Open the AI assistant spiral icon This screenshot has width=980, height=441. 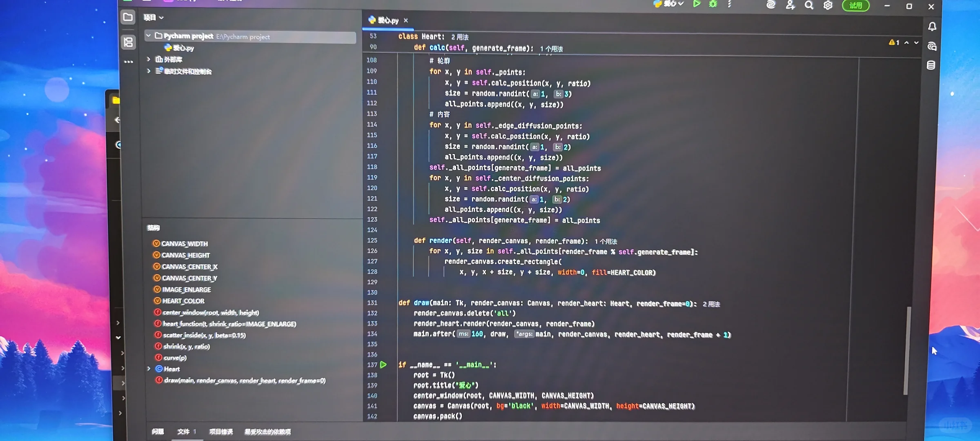pyautogui.click(x=771, y=5)
